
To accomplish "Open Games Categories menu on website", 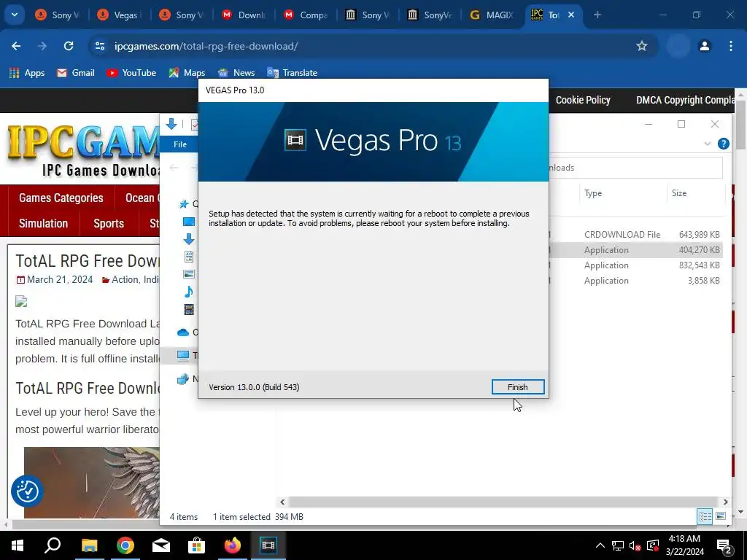I will (x=61, y=198).
